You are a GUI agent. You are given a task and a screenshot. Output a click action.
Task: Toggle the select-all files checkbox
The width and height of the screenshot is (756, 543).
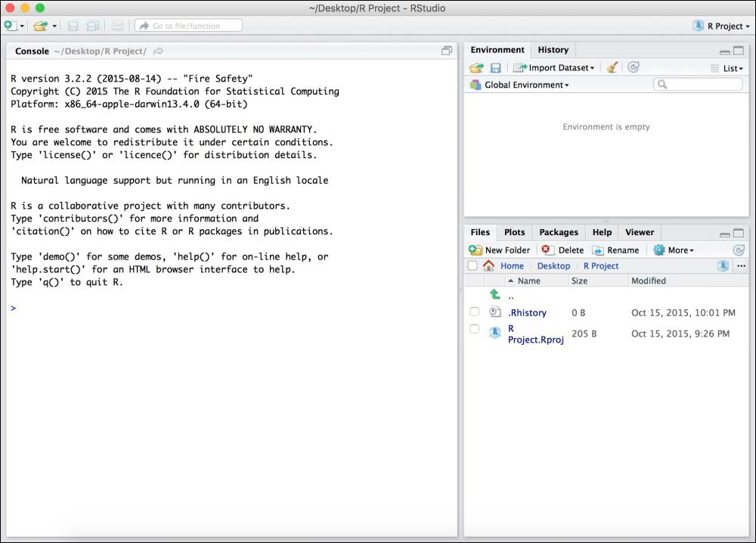click(x=472, y=265)
